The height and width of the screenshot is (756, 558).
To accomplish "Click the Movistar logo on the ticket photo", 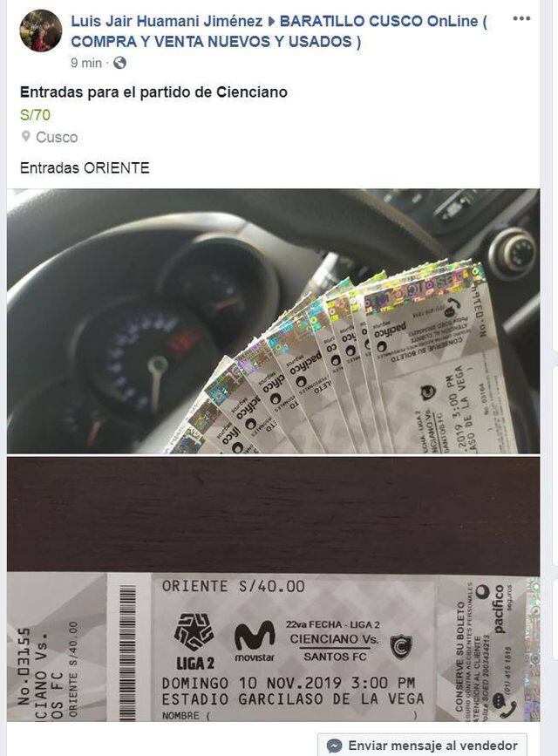I will 255,641.
